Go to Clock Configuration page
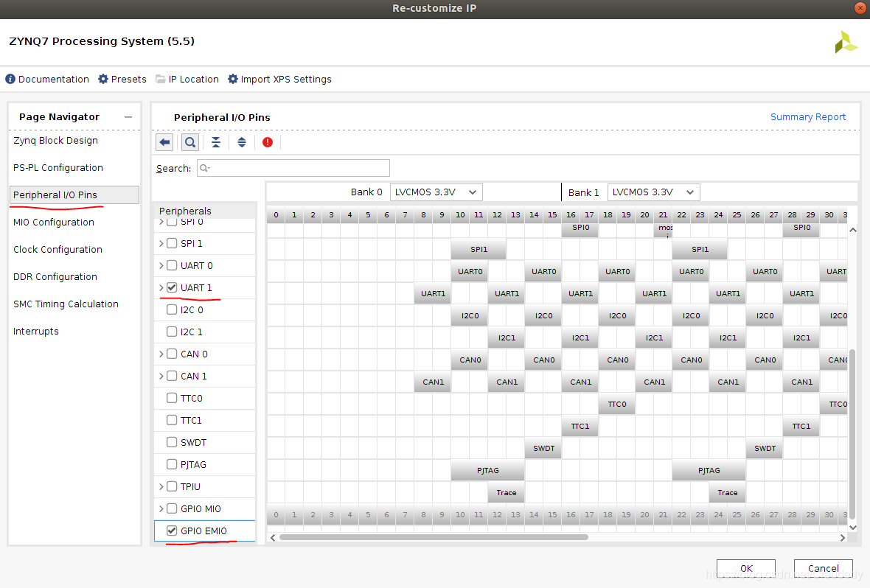The height and width of the screenshot is (588, 870). coord(58,249)
